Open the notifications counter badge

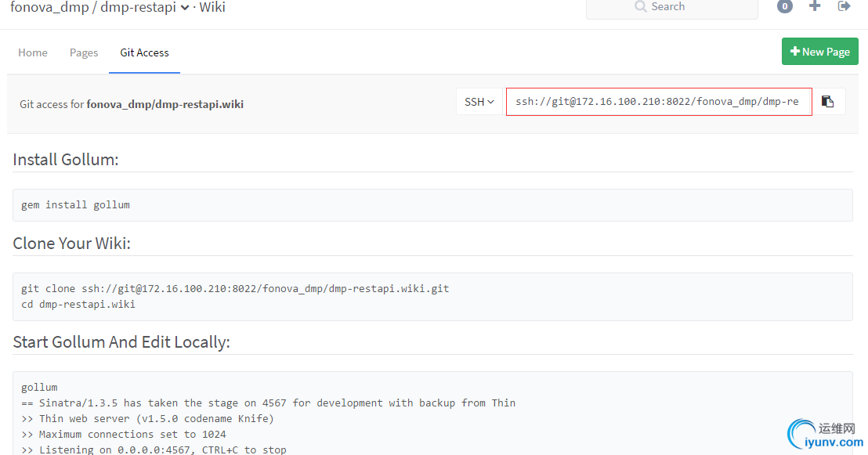pos(784,6)
